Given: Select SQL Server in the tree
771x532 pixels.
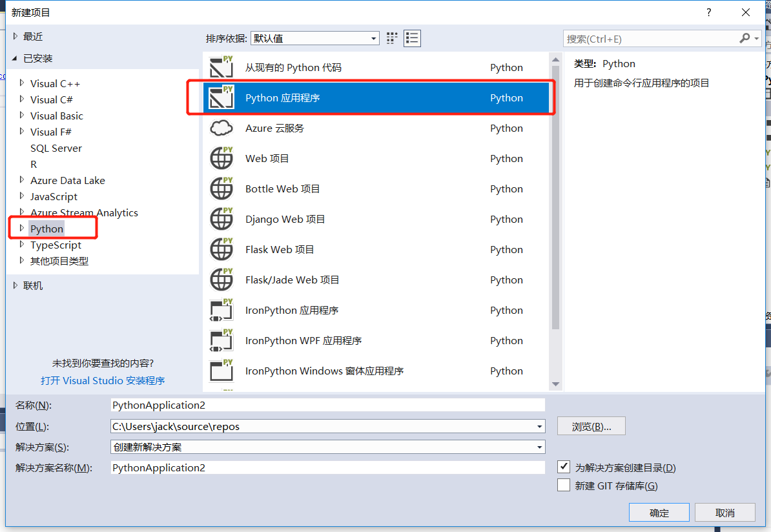Looking at the screenshot, I should pyautogui.click(x=56, y=148).
